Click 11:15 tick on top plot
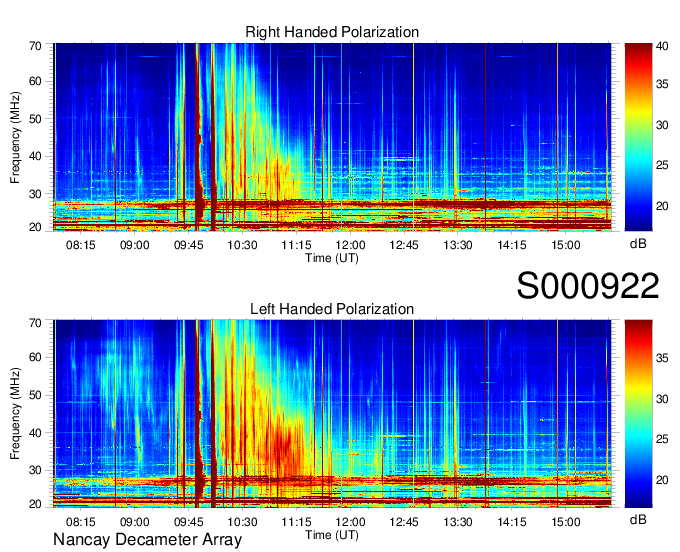 [x=296, y=245]
